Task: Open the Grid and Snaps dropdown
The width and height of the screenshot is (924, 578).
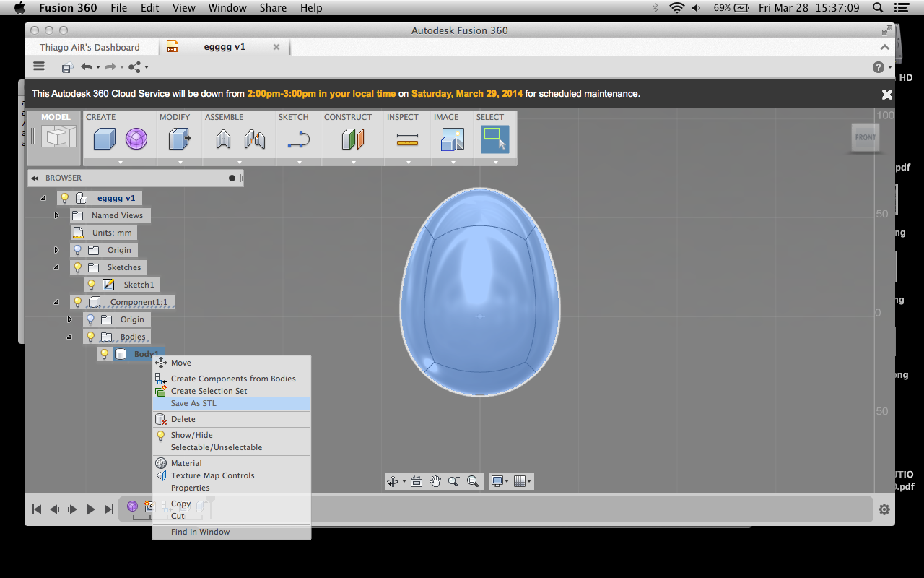Action: 523,481
